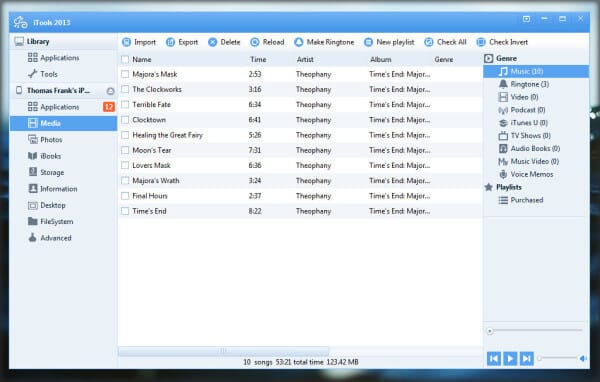Select the Ringtone (3) genre

pyautogui.click(x=523, y=84)
